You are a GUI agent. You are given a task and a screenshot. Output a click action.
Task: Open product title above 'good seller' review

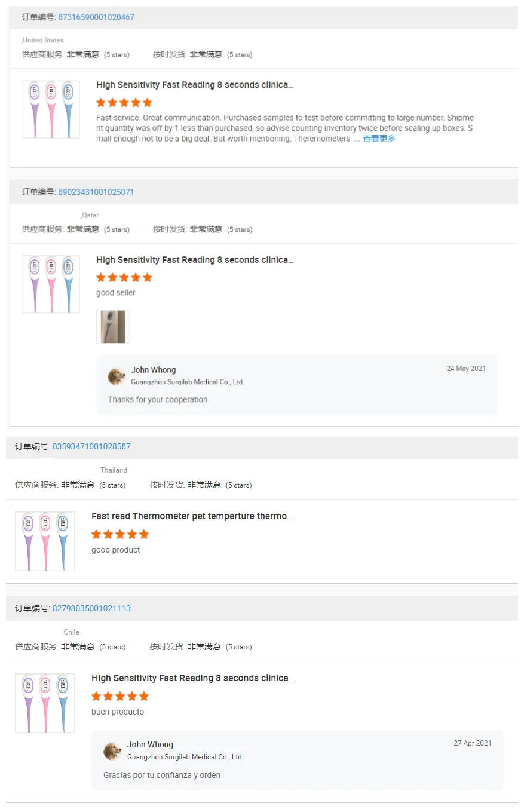click(x=195, y=260)
